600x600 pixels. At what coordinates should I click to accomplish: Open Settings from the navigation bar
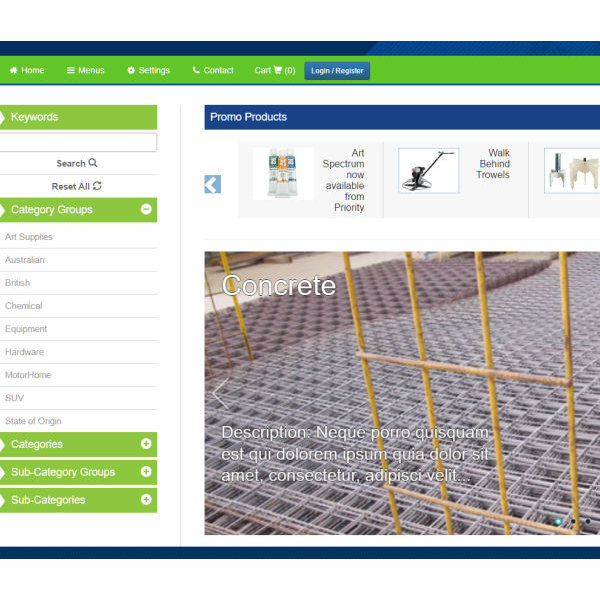[148, 71]
